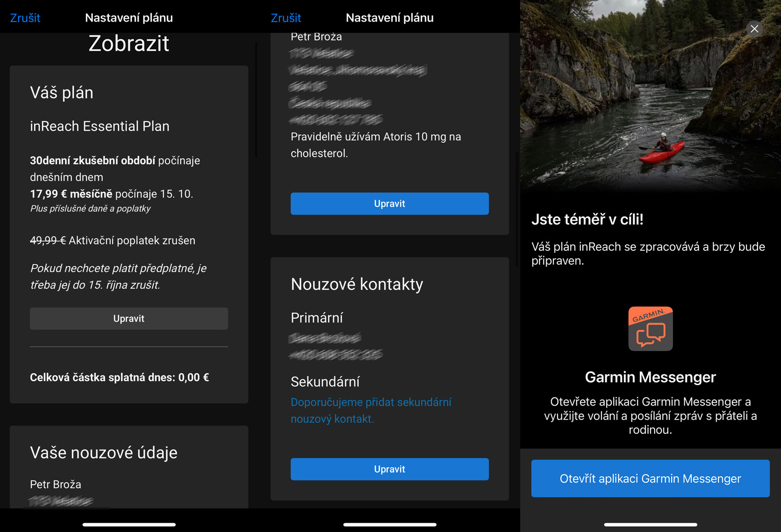Viewport: 781px width, 532px height.
Task: Click Upravit below the Atoris cholesterol note
Action: point(390,204)
